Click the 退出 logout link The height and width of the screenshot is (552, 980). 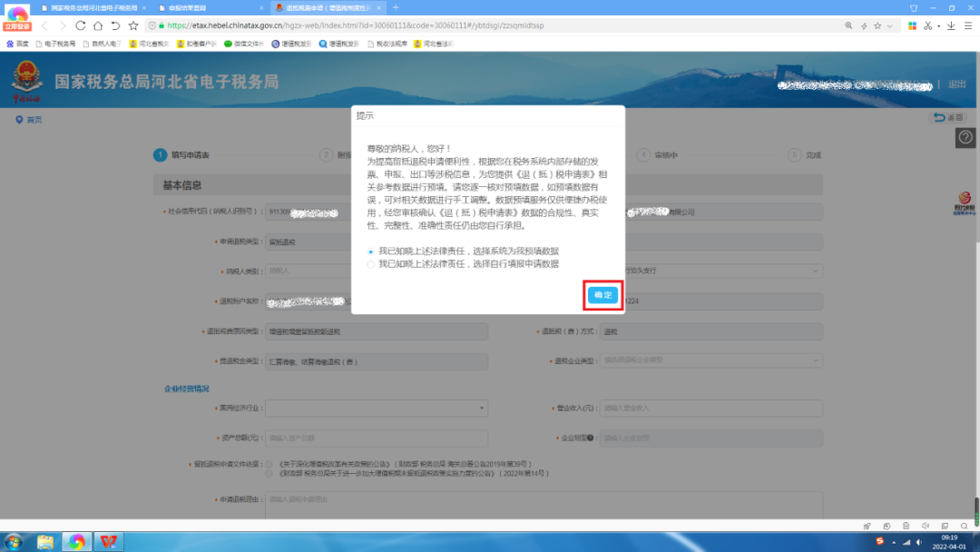click(x=957, y=84)
